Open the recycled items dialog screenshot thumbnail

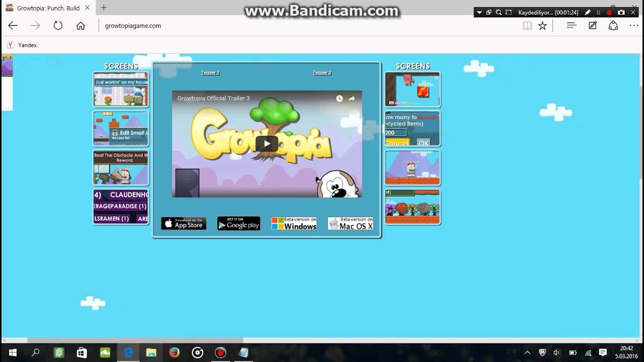(413, 129)
